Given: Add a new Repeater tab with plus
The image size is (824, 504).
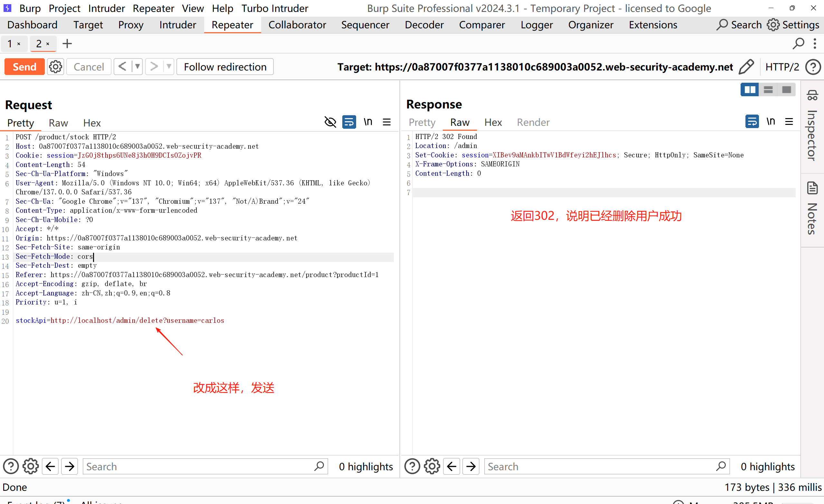Looking at the screenshot, I should pos(67,43).
